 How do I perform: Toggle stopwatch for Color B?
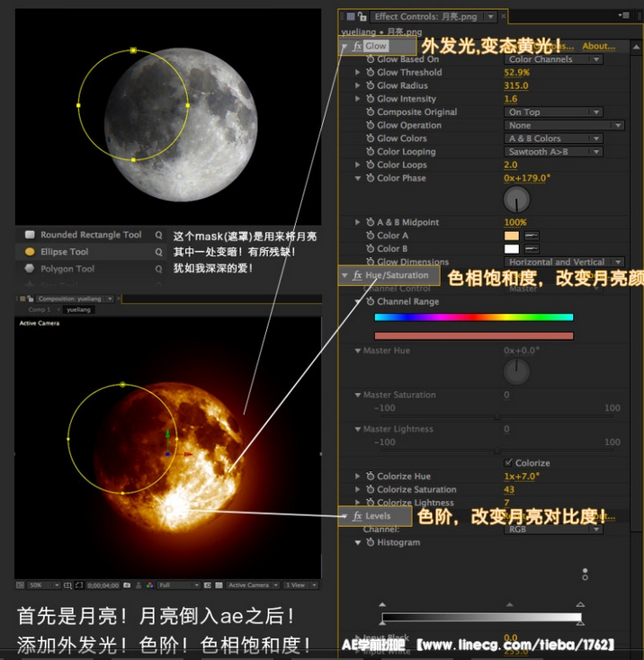coord(371,248)
